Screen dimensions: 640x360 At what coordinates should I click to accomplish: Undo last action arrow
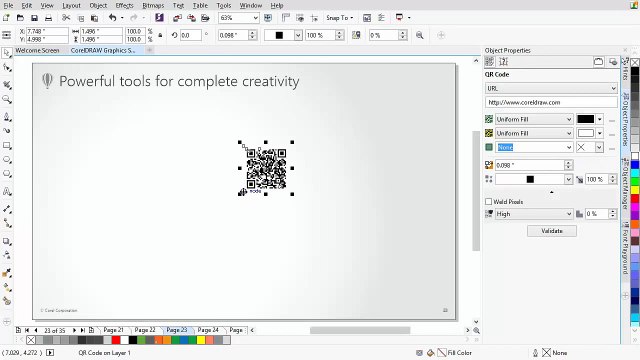coord(113,18)
